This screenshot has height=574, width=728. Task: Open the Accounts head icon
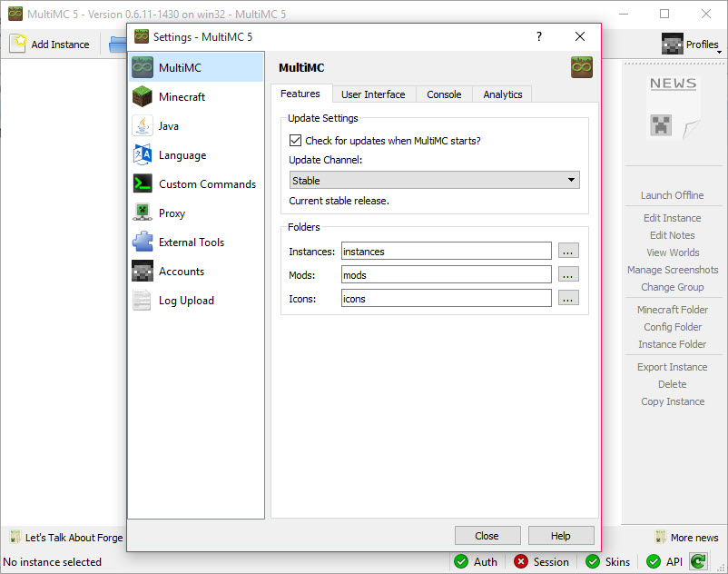point(143,272)
